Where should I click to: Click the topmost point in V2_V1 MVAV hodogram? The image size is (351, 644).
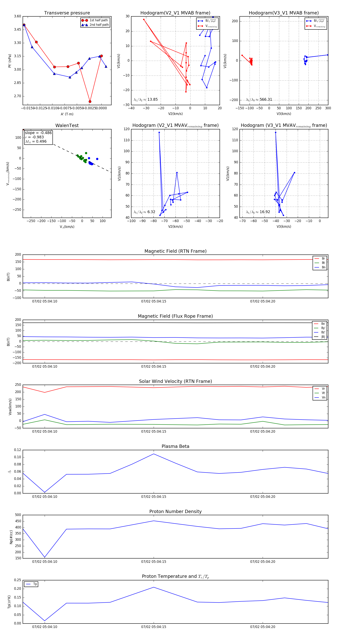tap(159, 133)
